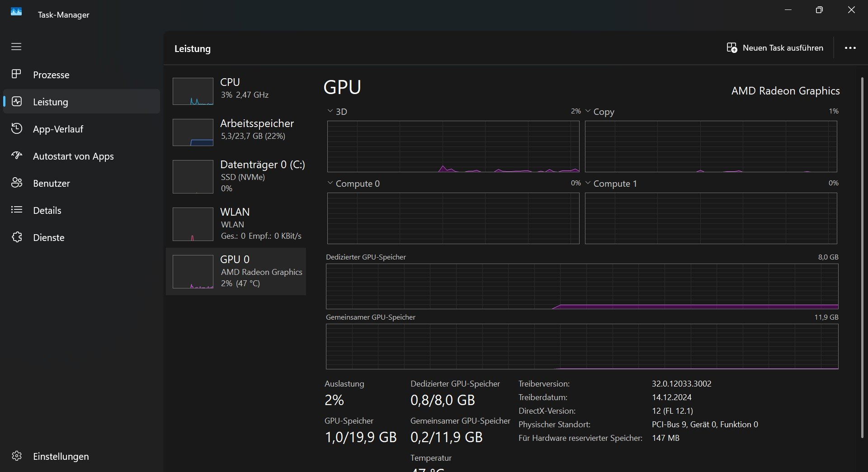This screenshot has width=868, height=472.
Task: Click Neuen Task ausführen button
Action: (x=775, y=48)
